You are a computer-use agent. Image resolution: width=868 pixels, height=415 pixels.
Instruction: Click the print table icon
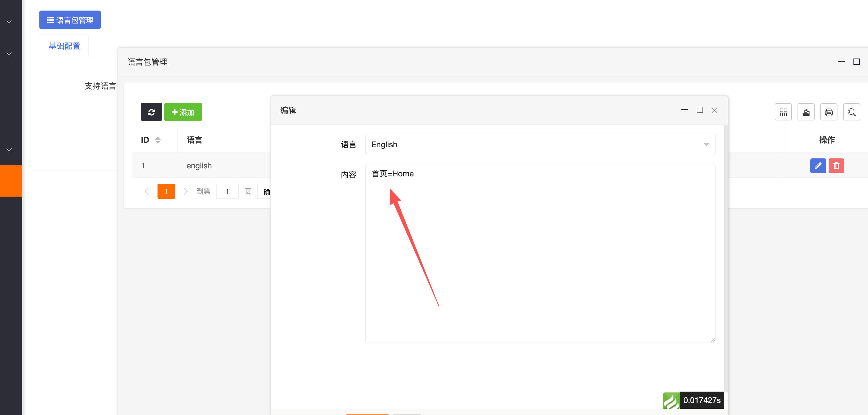829,112
